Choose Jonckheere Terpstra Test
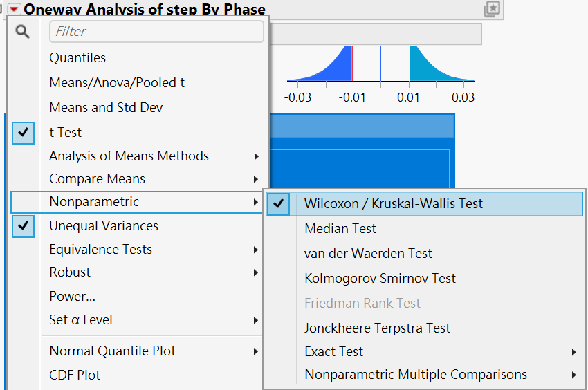 [377, 328]
